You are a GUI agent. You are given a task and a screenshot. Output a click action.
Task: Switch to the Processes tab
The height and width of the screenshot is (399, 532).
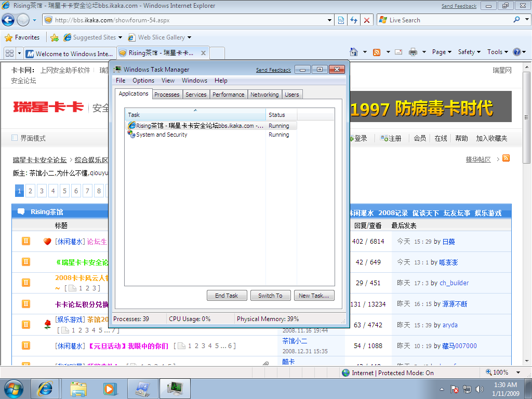167,95
